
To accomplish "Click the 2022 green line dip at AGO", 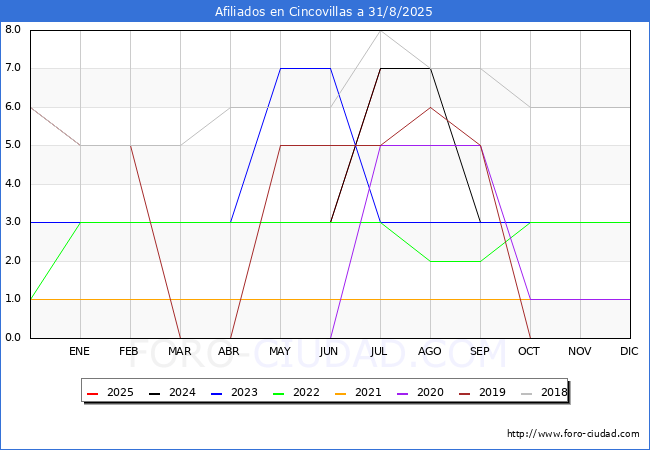I will pos(431,261).
